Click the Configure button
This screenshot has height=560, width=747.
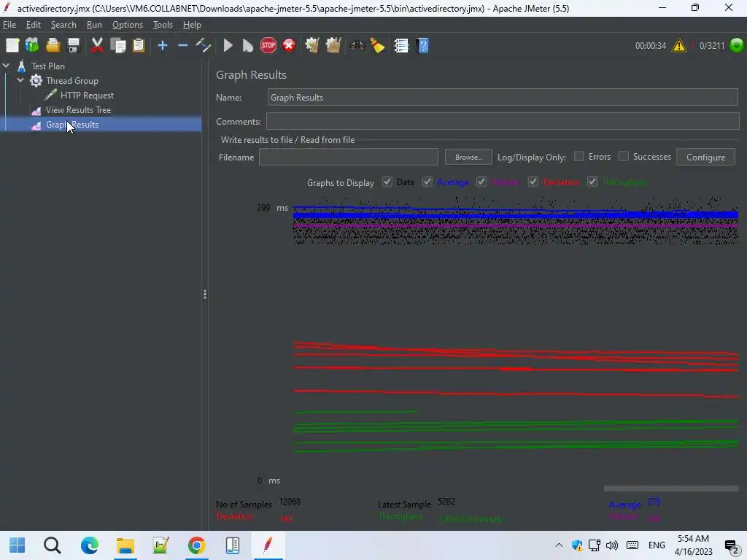tap(705, 157)
